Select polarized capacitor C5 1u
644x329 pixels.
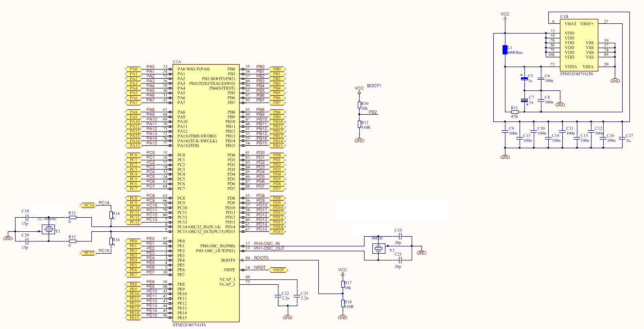(524, 78)
